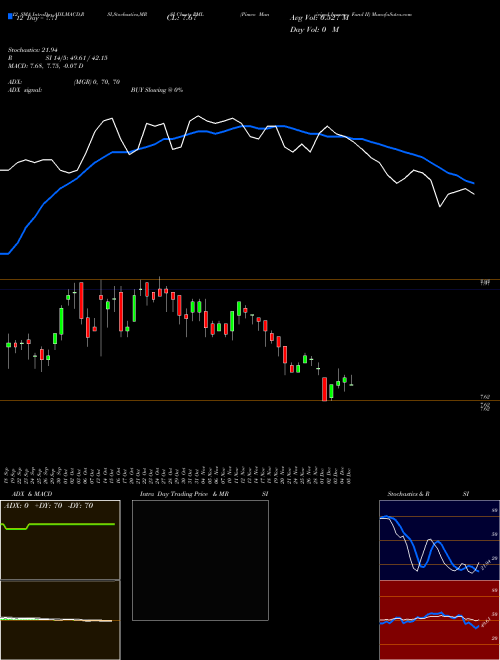The width and height of the screenshot is (500, 660).
Task: Click the 'BUY Slowing @ 0%' signal text
Action: click(x=157, y=90)
